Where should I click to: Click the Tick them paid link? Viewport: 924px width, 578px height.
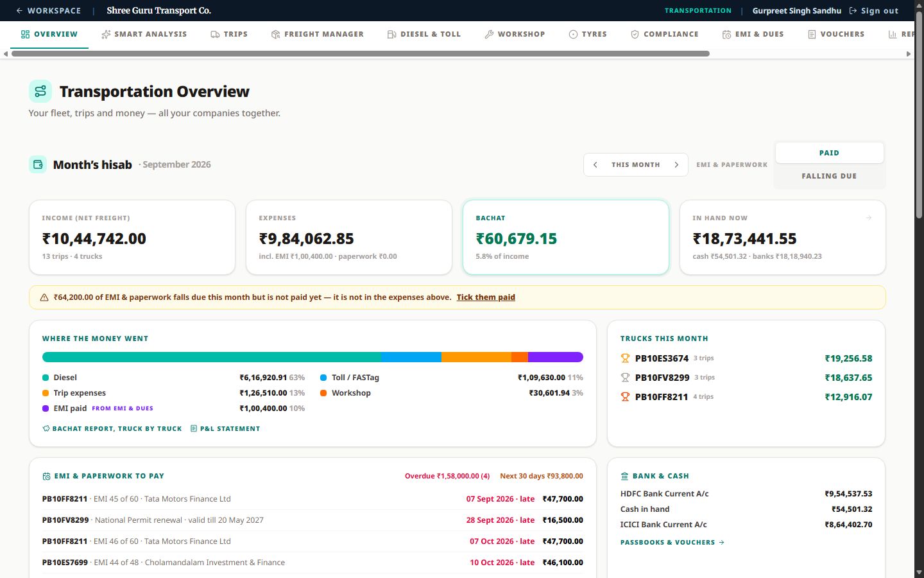click(486, 297)
